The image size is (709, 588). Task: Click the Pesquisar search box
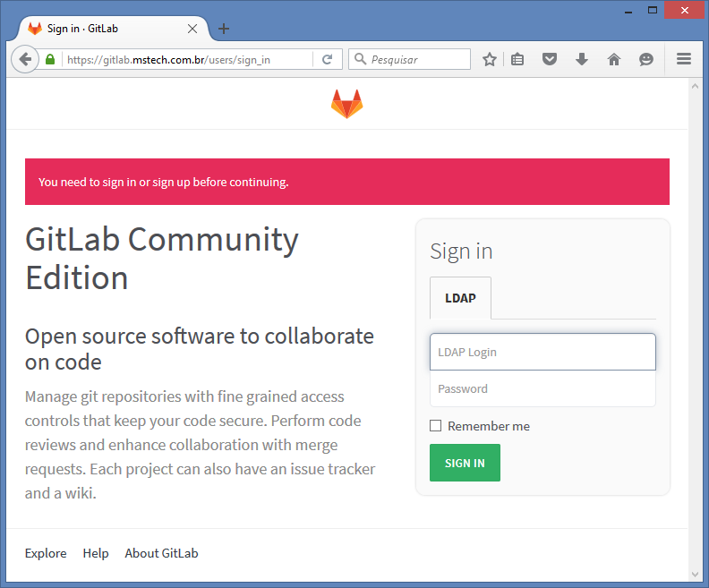410,59
